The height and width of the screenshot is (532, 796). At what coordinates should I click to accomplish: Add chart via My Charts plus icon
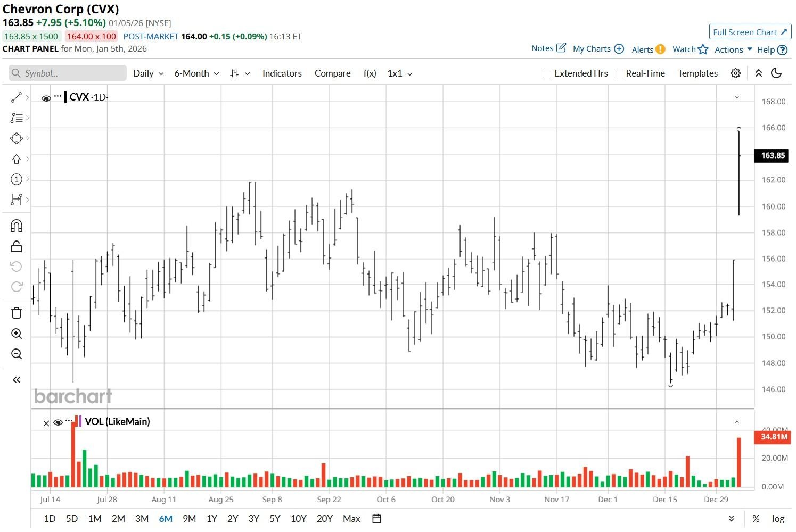pyautogui.click(x=619, y=48)
